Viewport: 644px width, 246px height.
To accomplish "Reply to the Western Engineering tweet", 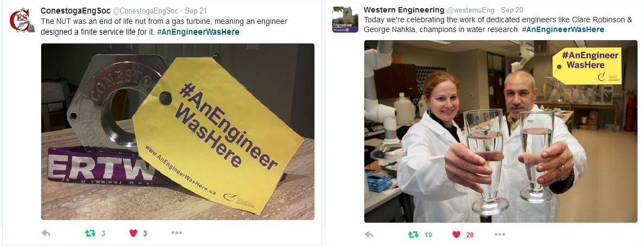I will click(369, 235).
